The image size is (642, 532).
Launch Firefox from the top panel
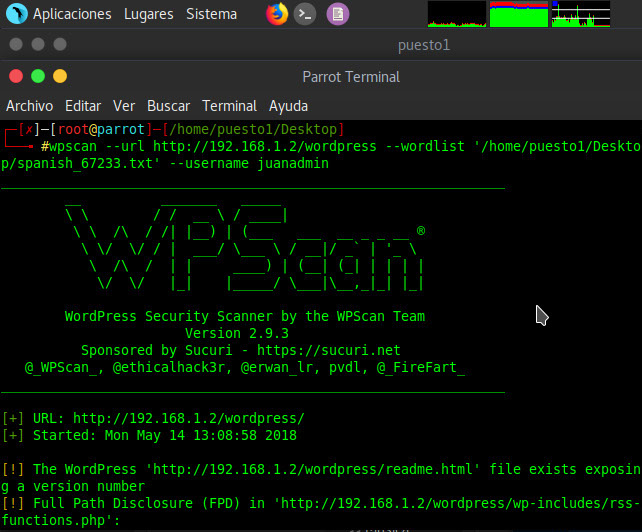coord(277,14)
